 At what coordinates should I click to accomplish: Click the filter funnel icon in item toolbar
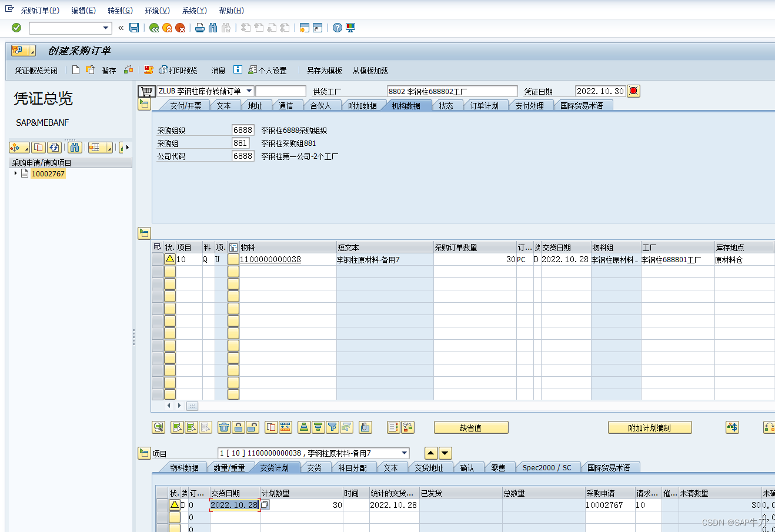[x=332, y=427]
